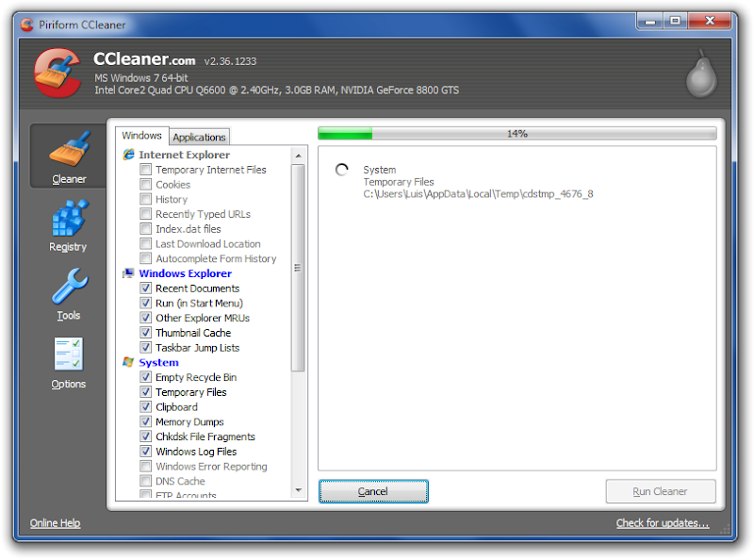Viewport: 754px width, 560px height.
Task: Click the list scrollbar down arrow
Action: (x=298, y=490)
